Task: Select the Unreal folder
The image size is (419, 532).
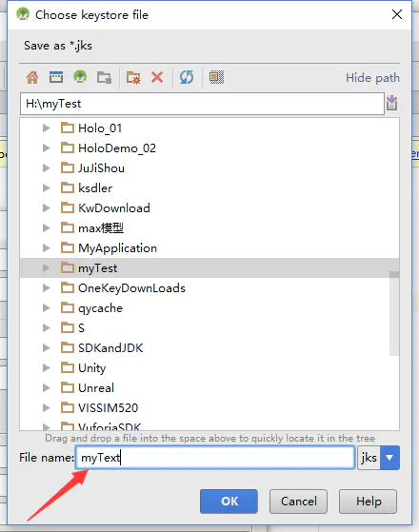Action: (x=96, y=387)
